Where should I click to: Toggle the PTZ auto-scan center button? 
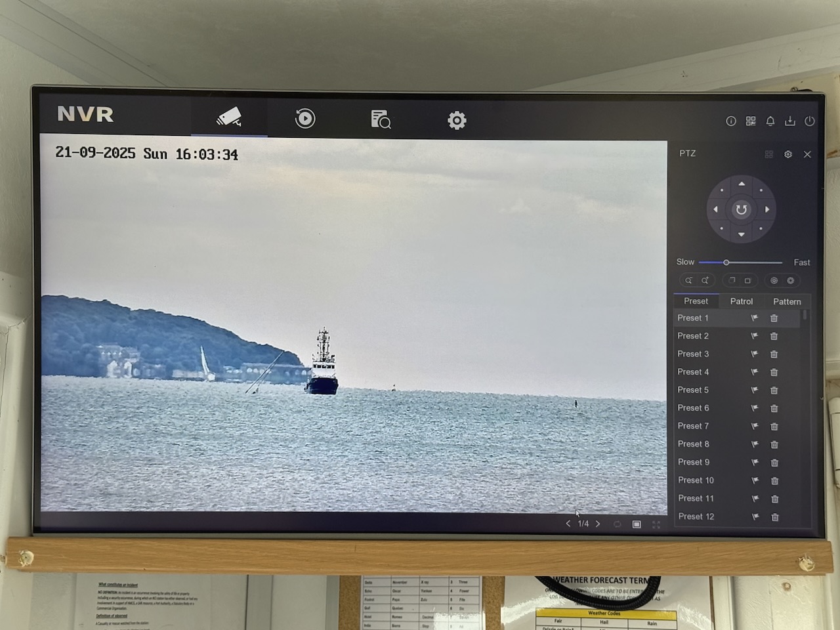click(x=741, y=210)
